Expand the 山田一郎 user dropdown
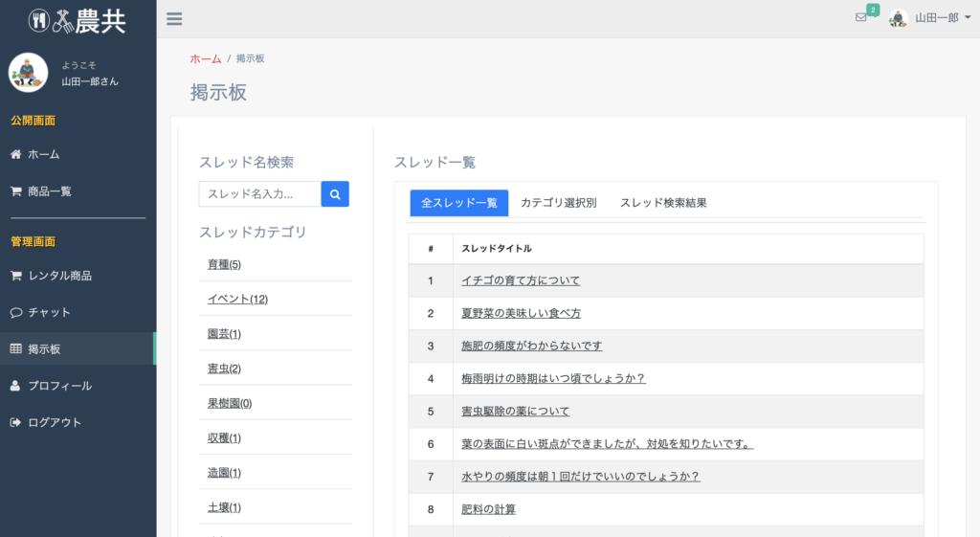The width and height of the screenshot is (980, 537). click(935, 18)
